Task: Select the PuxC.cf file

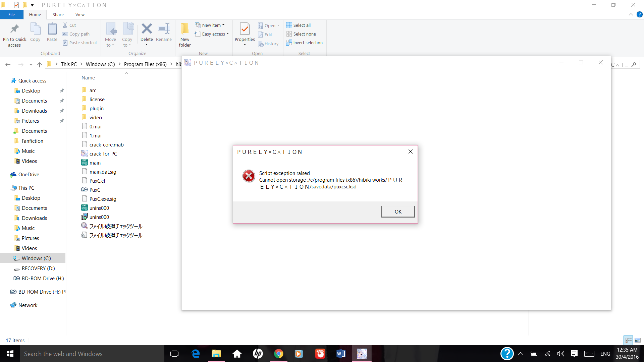Action: tap(97, 181)
